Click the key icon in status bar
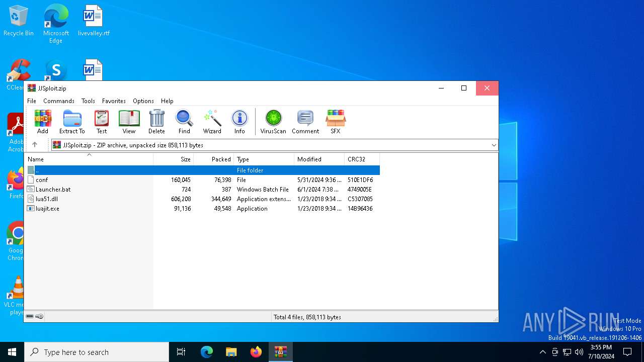This screenshot has height=362, width=644. tap(39, 317)
